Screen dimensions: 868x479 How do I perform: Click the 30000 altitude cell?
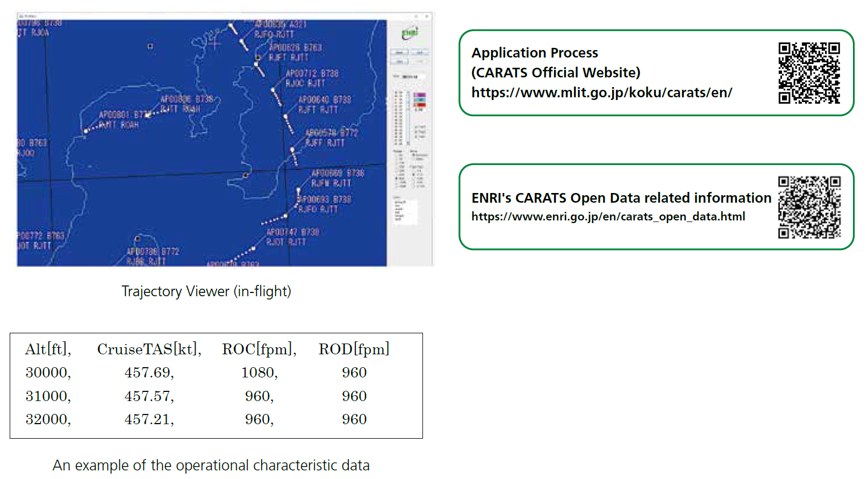coord(48,373)
